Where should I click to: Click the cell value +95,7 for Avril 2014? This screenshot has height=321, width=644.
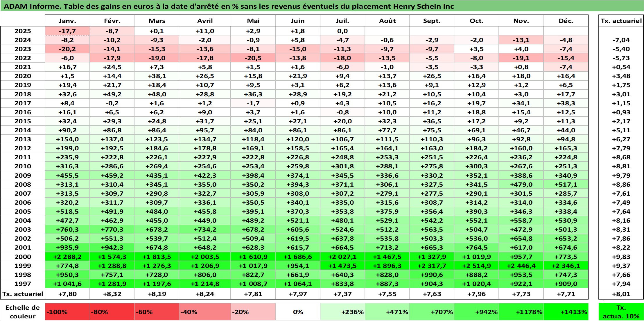(x=205, y=130)
